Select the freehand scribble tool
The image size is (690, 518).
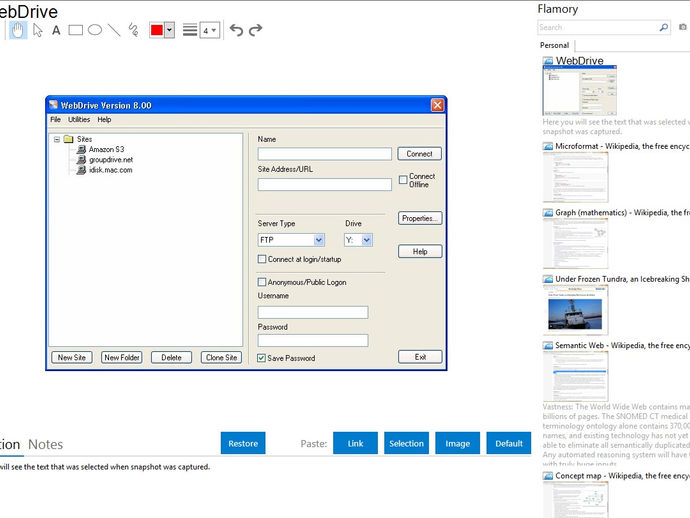133,30
